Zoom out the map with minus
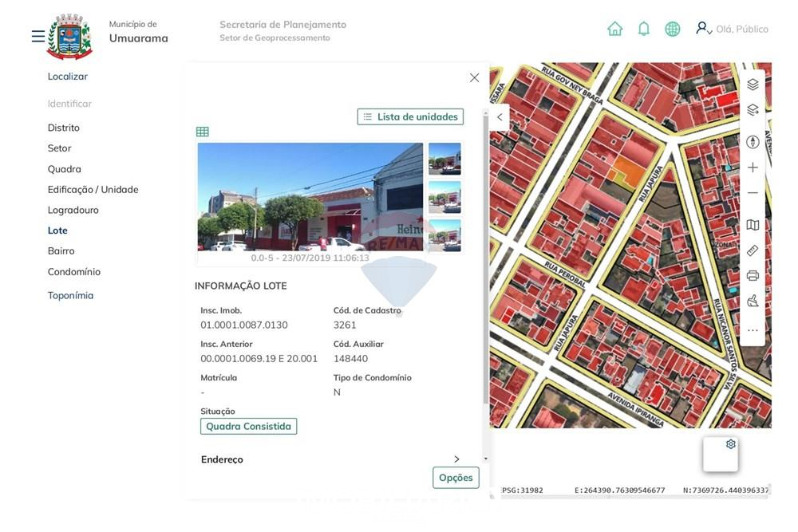 click(753, 193)
